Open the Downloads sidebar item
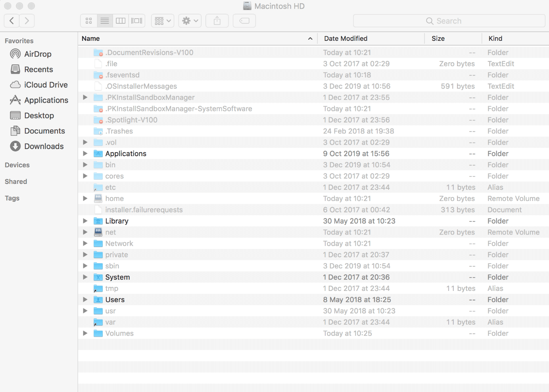This screenshot has width=549, height=392. pos(44,146)
